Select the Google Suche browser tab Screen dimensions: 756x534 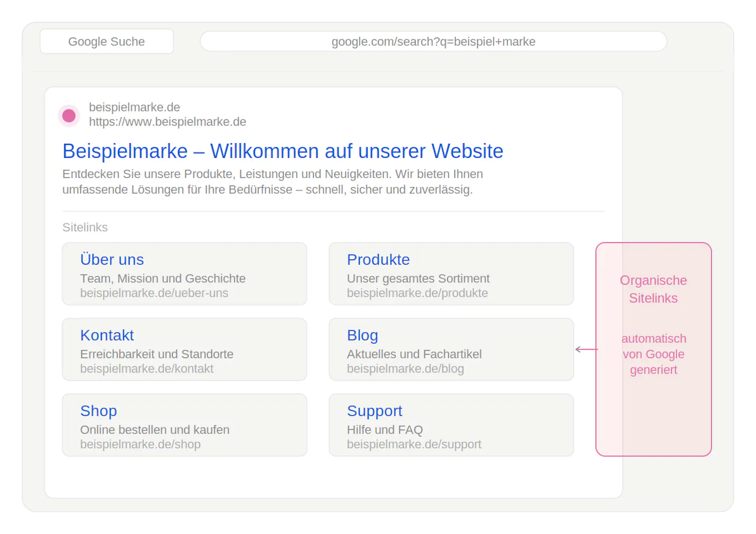107,41
